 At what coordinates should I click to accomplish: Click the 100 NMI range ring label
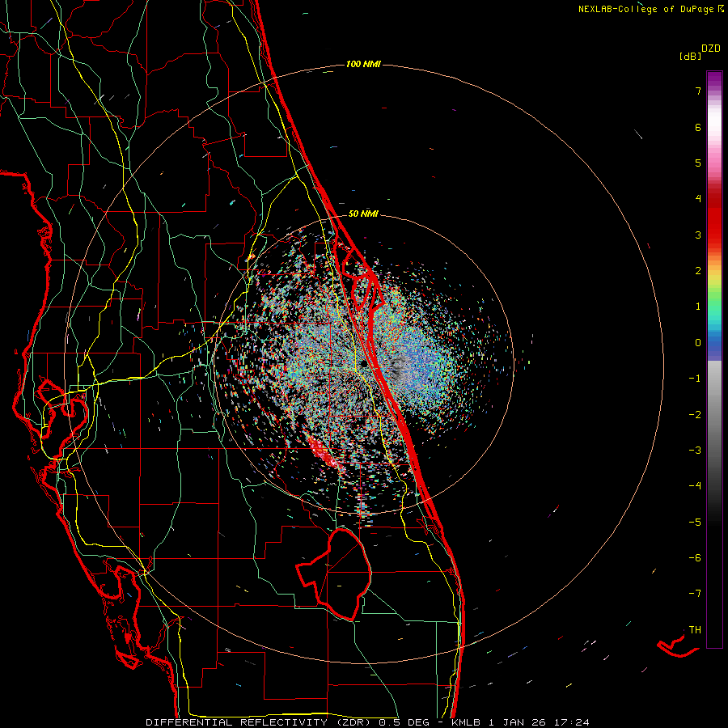[363, 64]
